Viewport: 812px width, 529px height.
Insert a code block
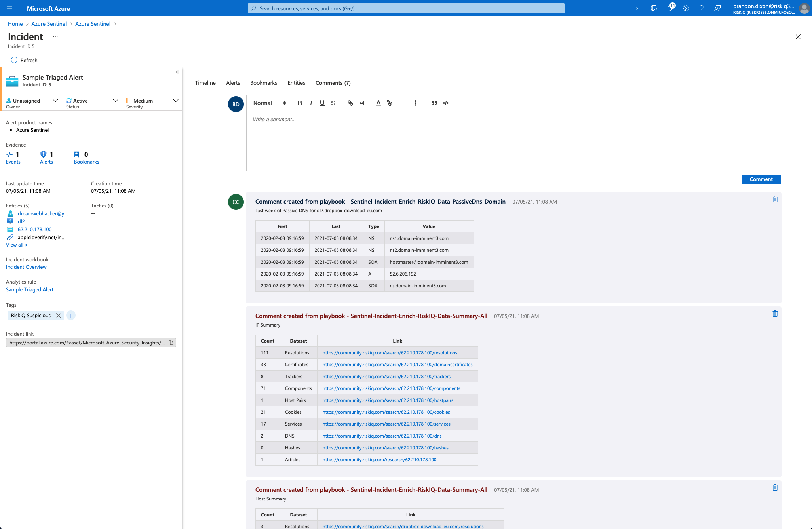[446, 103]
